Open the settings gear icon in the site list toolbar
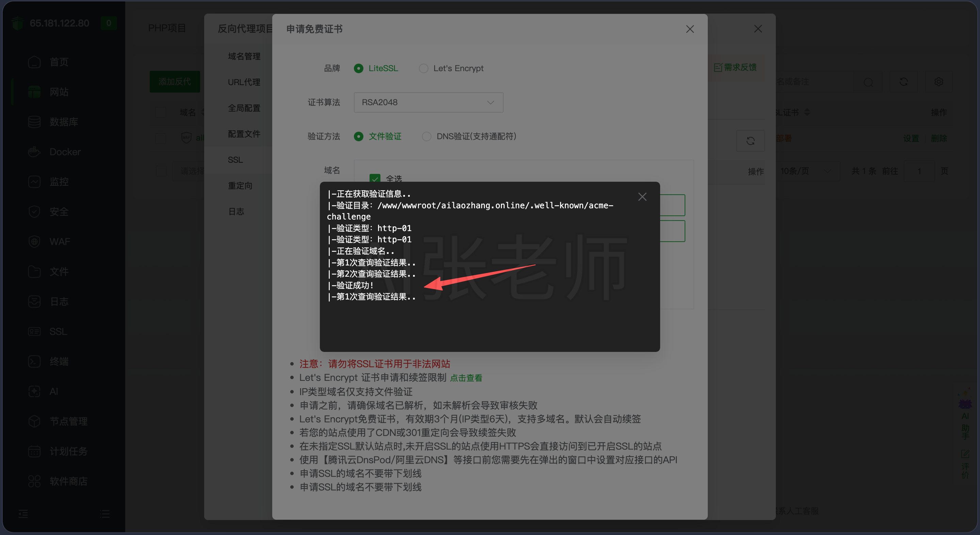This screenshot has width=980, height=535. tap(938, 82)
